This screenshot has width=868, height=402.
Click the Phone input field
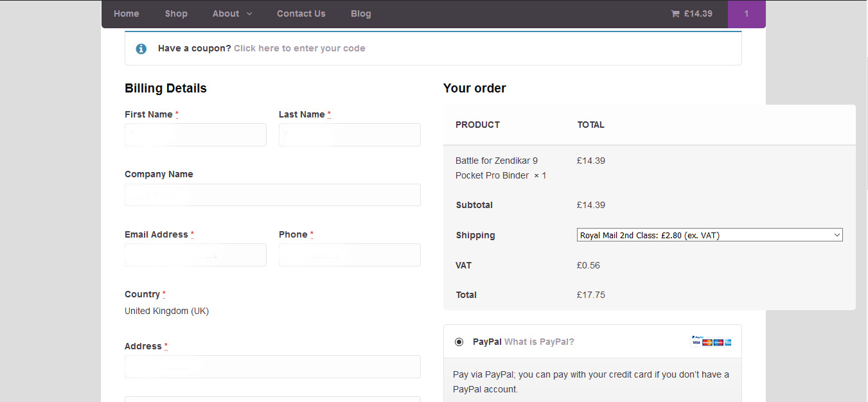[350, 254]
